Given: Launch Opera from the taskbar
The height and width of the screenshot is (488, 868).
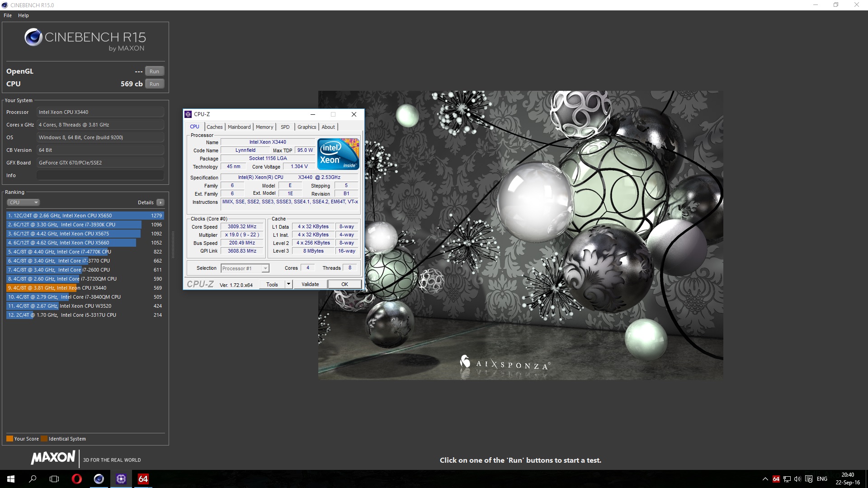Looking at the screenshot, I should click(77, 479).
